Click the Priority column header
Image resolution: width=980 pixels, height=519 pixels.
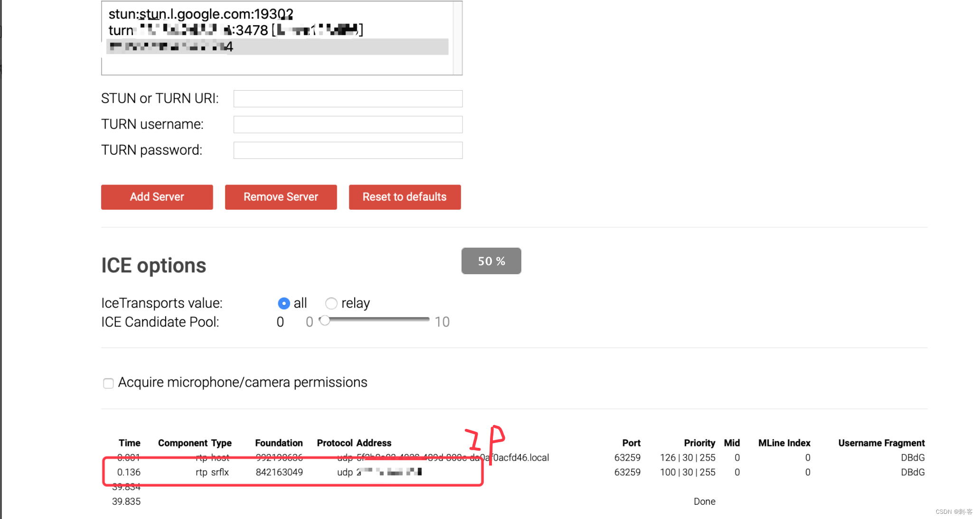point(699,443)
